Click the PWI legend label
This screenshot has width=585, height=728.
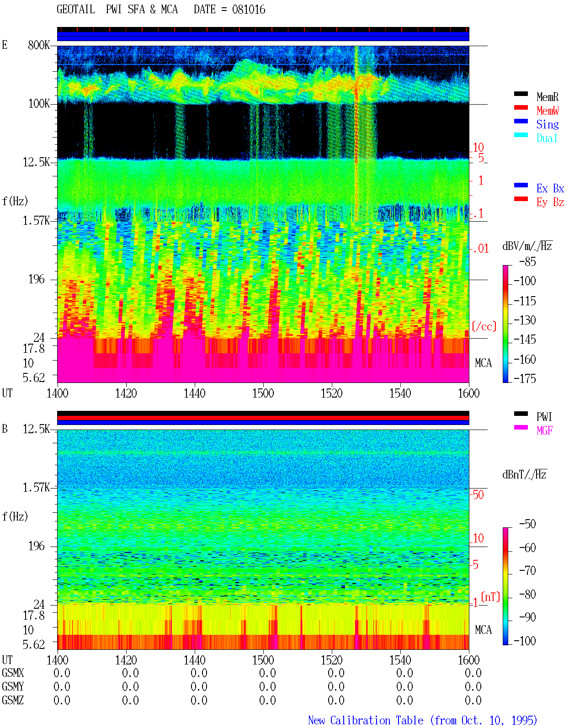pyautogui.click(x=544, y=417)
